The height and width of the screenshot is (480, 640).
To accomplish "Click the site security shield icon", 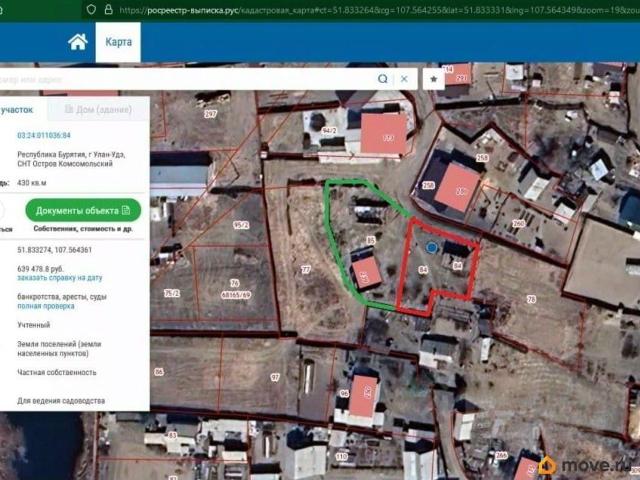I will [91, 9].
